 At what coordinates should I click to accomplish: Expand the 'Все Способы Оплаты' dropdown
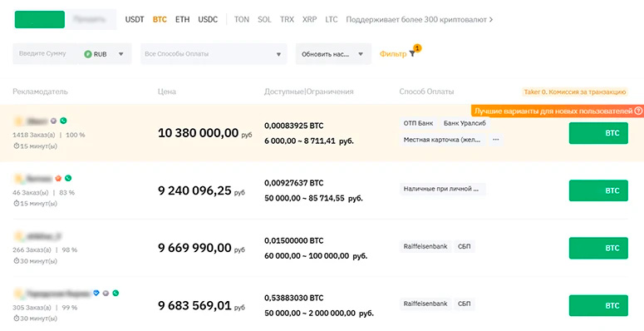214,54
